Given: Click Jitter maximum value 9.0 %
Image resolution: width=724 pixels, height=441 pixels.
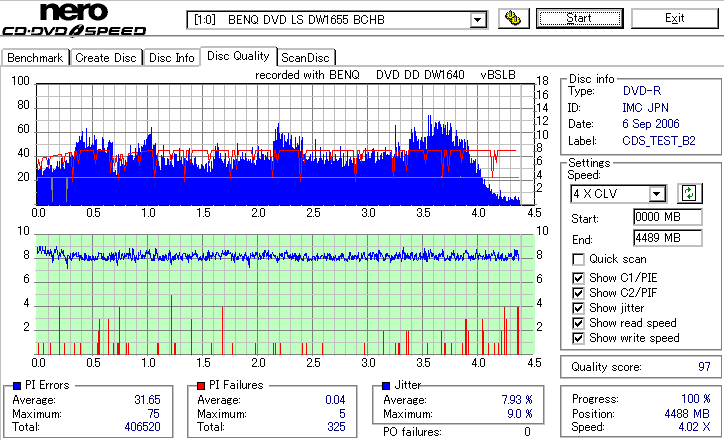Looking at the screenshot, I should [x=520, y=414].
